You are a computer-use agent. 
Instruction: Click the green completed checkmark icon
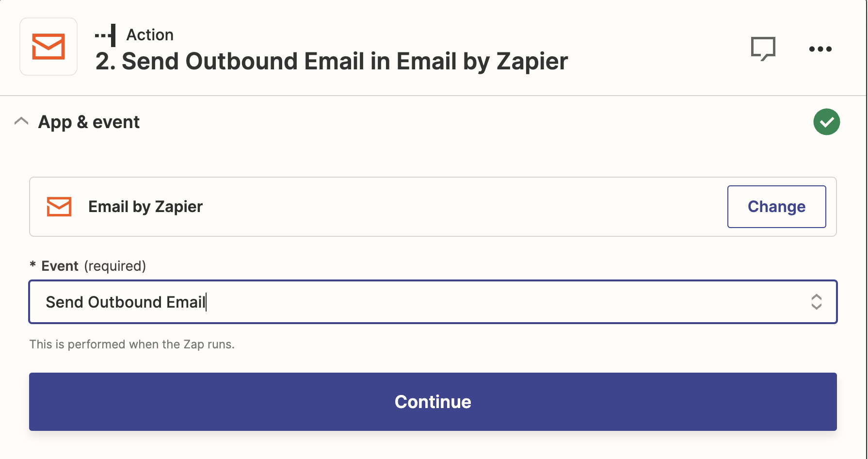click(x=827, y=122)
